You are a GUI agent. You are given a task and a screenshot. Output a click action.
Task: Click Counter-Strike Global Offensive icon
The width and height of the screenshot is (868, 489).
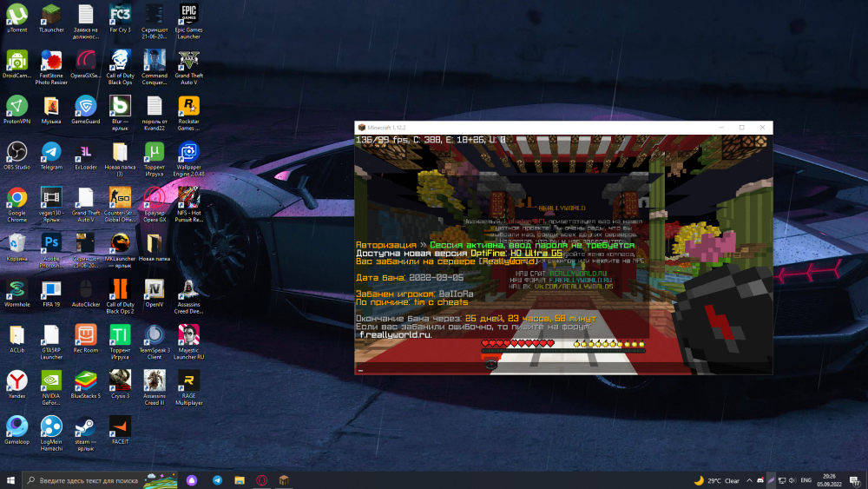pos(120,205)
